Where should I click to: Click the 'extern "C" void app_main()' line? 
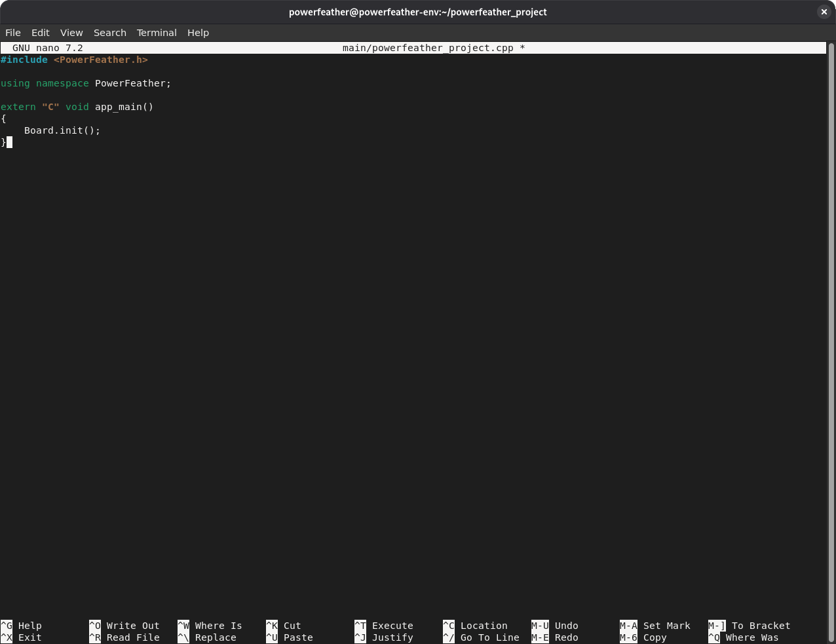point(77,107)
